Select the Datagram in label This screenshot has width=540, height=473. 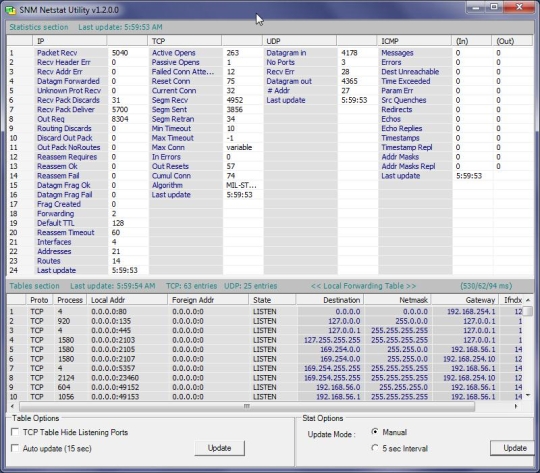click(x=286, y=53)
